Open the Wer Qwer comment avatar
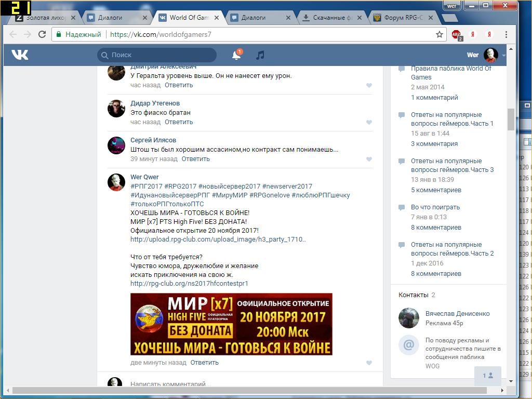 (116, 182)
